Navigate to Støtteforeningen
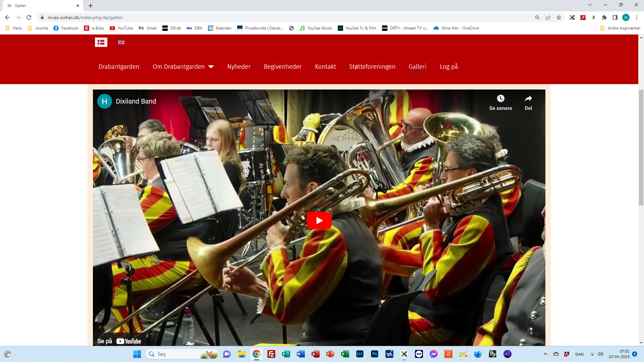Viewport: 644px width, 362px height. click(372, 67)
